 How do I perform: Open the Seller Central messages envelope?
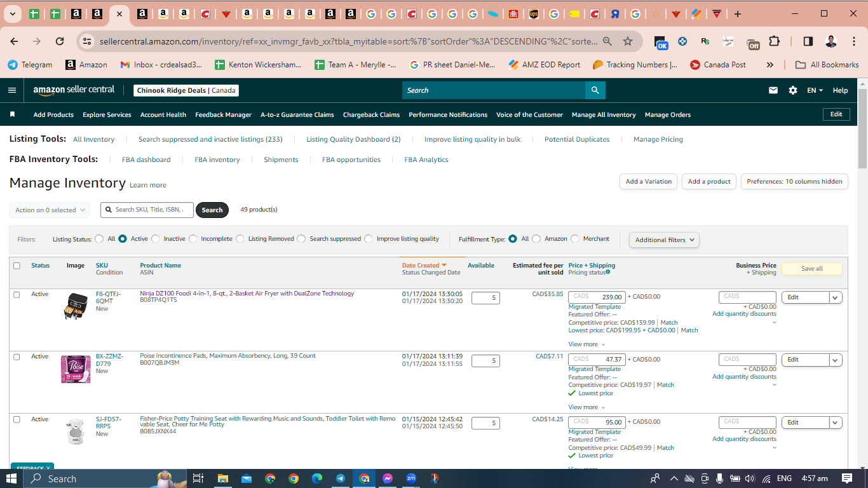pyautogui.click(x=773, y=90)
